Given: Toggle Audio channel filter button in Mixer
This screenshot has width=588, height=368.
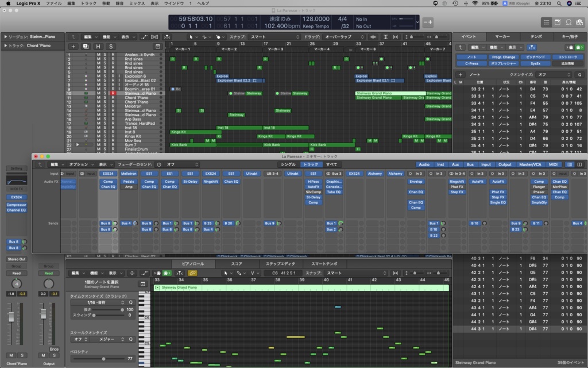Looking at the screenshot, I should click(x=424, y=164).
